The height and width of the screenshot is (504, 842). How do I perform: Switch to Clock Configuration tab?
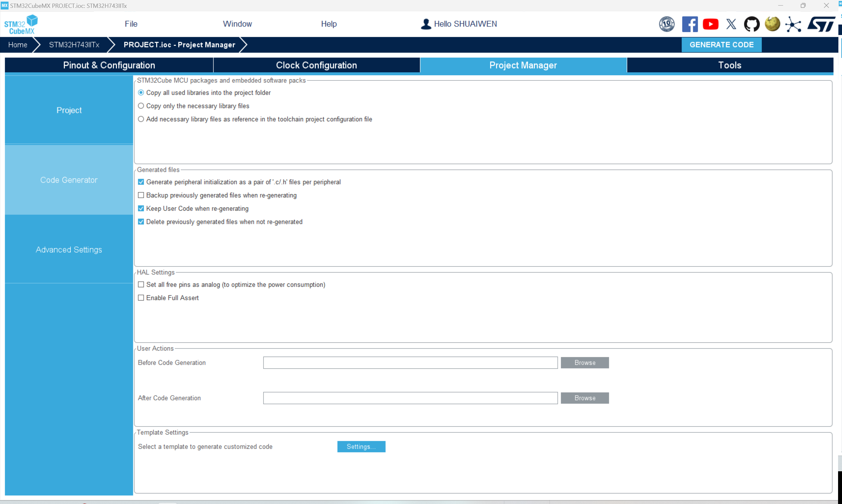pos(316,65)
